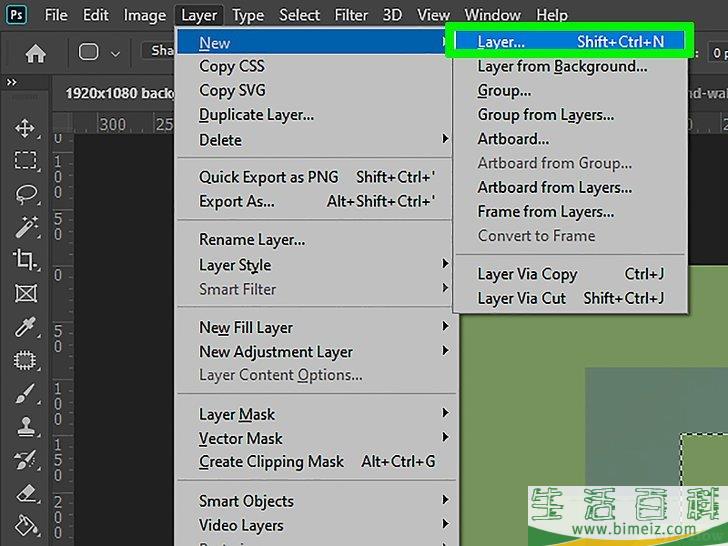This screenshot has width=728, height=546.
Task: Open the View menu
Action: coord(433,15)
